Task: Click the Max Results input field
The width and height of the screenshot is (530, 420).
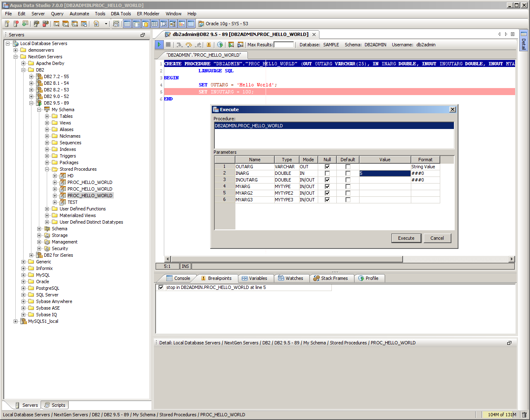Action: [284, 45]
